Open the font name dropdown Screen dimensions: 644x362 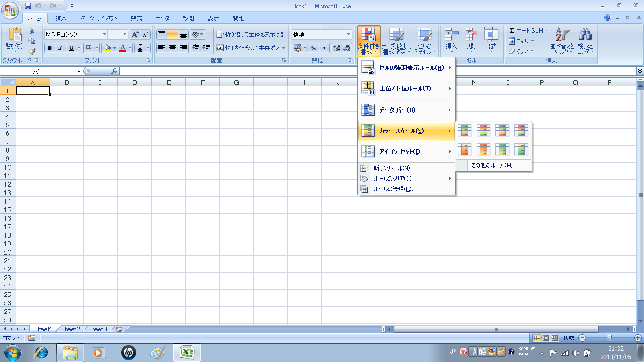104,34
